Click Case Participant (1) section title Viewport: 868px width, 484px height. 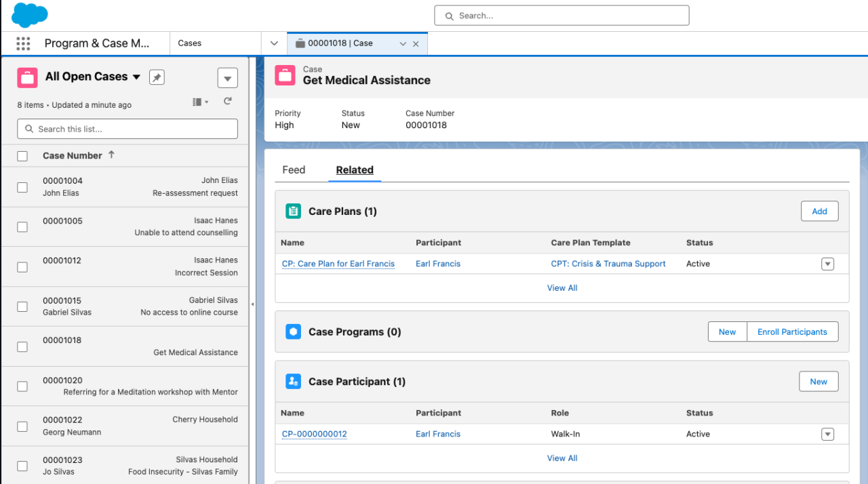pos(357,382)
